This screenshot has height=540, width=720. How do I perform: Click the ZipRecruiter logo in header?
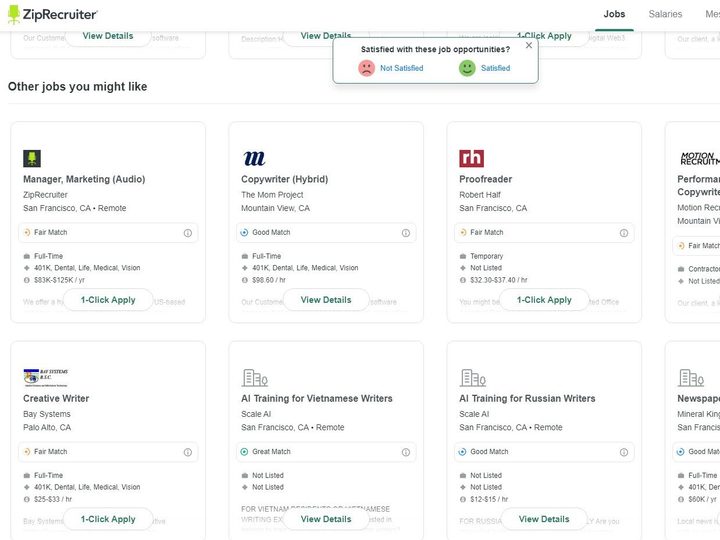click(52, 14)
